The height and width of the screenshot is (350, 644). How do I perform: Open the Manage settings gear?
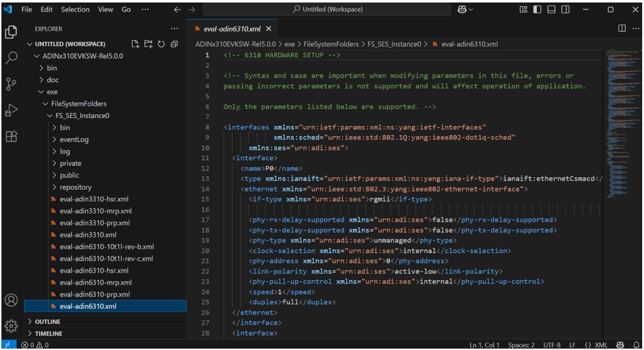[11, 326]
